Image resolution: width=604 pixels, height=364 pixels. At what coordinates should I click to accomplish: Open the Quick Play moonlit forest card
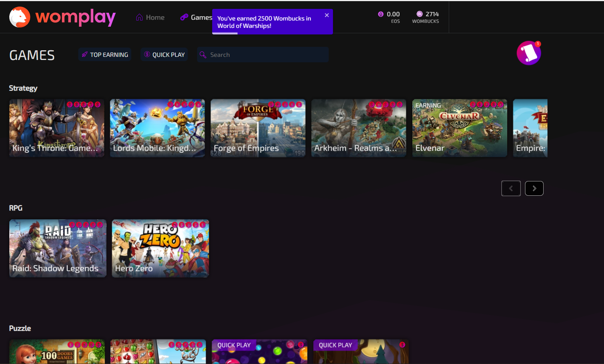361,352
